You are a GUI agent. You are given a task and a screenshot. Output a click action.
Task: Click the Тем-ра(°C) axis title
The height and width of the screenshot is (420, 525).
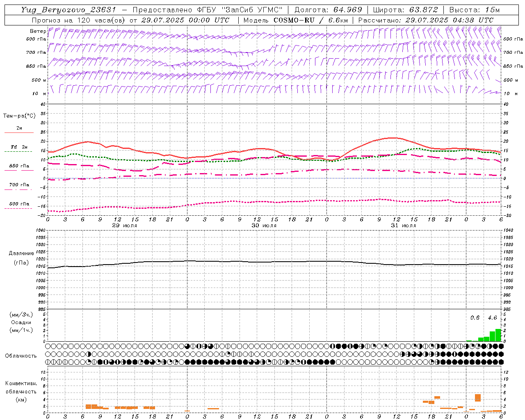[19, 116]
